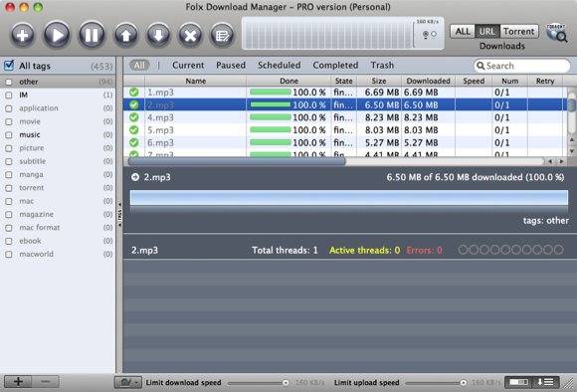
Task: Open the edit download properties toolbar button
Action: click(x=222, y=36)
